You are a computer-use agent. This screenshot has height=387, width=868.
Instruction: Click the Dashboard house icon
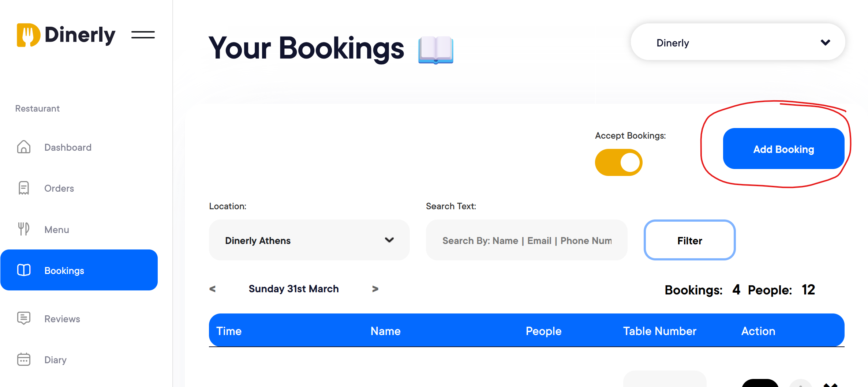[24, 147]
